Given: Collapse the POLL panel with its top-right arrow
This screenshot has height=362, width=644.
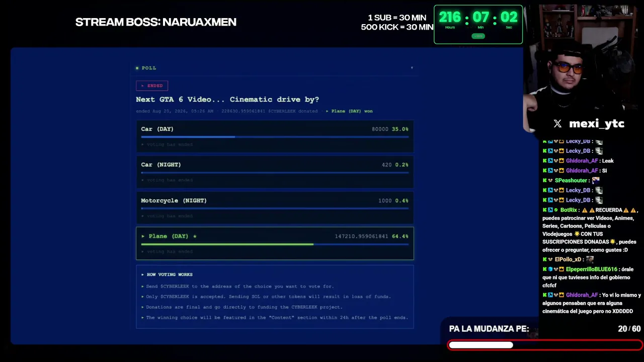Looking at the screenshot, I should coord(412,68).
